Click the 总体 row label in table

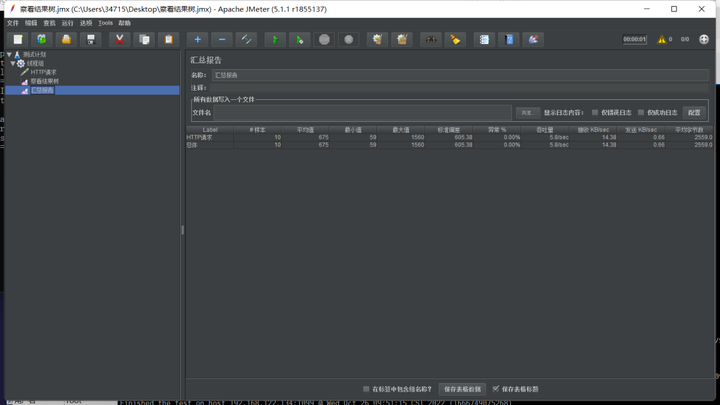[x=191, y=145]
